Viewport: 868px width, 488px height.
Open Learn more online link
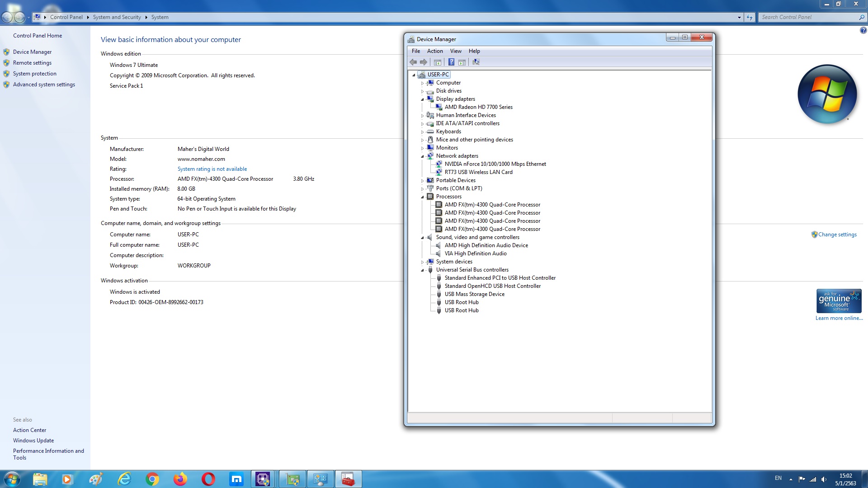tap(839, 318)
